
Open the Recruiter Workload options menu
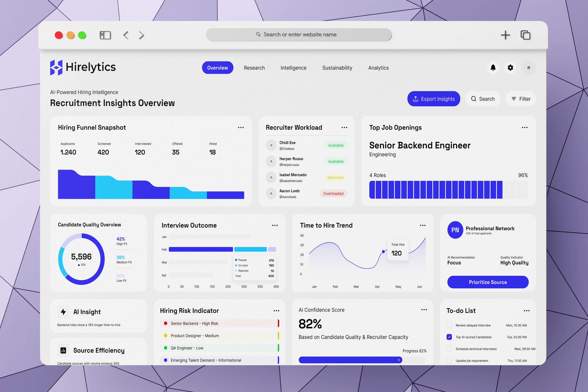coord(344,128)
